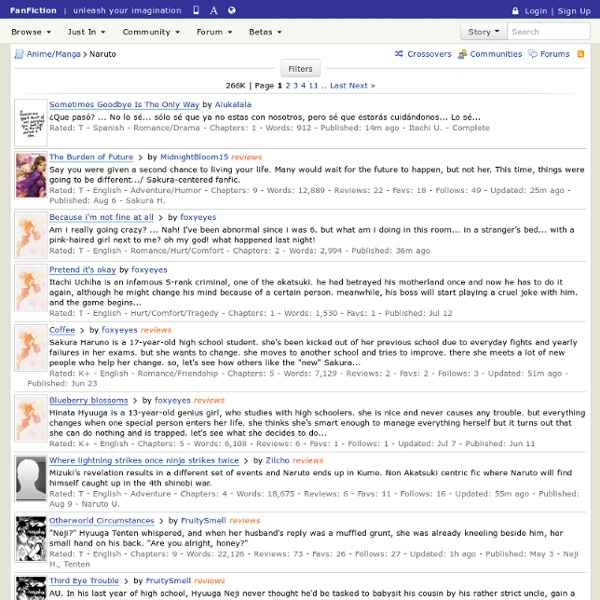Open chapter arrow next to Because i'm not fine
The width and height of the screenshot is (600, 600).
[x=161, y=218]
